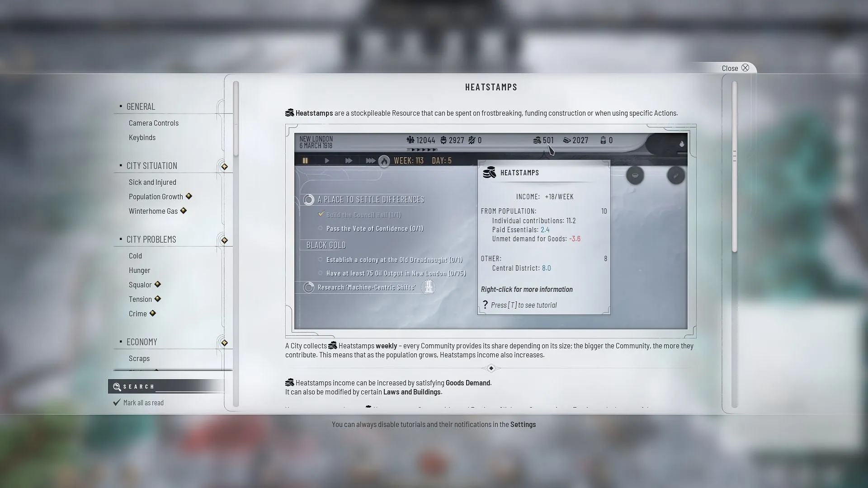Click the steam/energy icon showing 2027
The width and height of the screenshot is (868, 488).
[567, 140]
